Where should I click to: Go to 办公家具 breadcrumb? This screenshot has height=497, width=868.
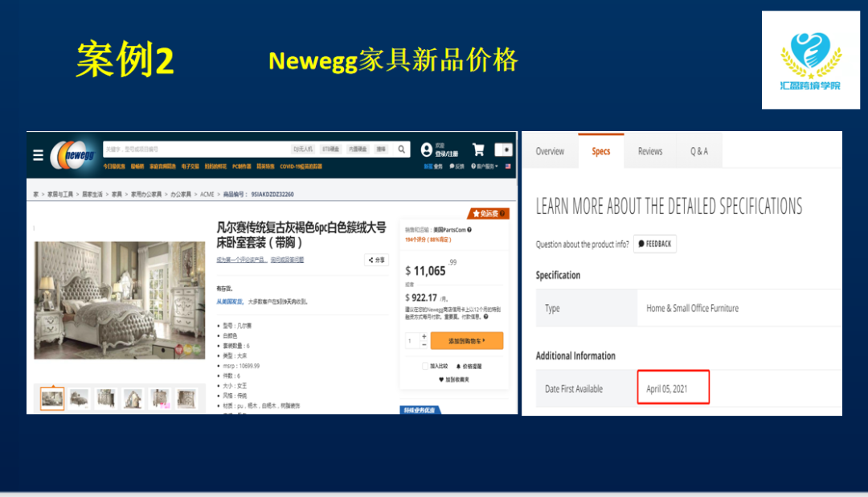[x=181, y=195]
